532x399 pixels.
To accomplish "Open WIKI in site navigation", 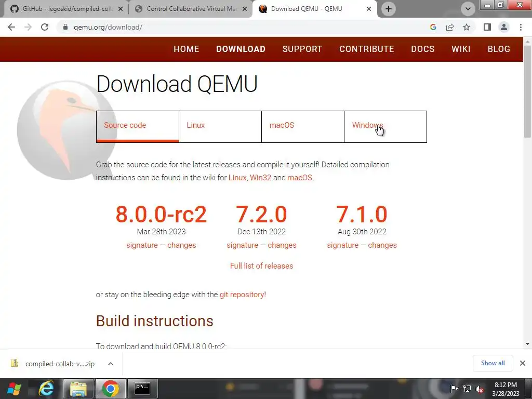I will pos(461,49).
